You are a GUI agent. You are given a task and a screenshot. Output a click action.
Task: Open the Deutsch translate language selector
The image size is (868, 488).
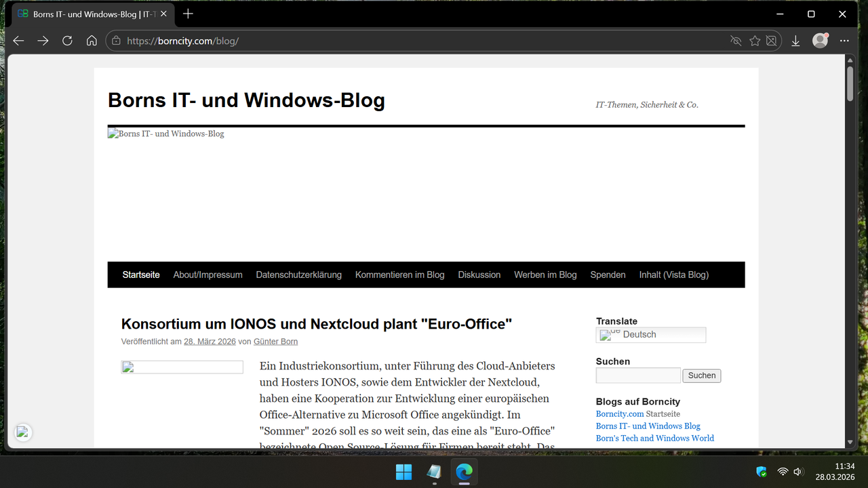click(x=651, y=335)
